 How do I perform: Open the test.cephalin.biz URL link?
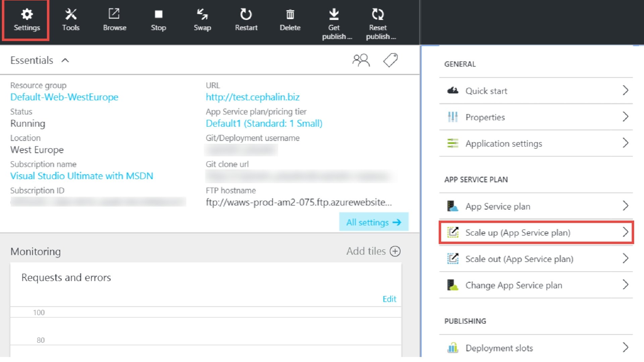[253, 97]
